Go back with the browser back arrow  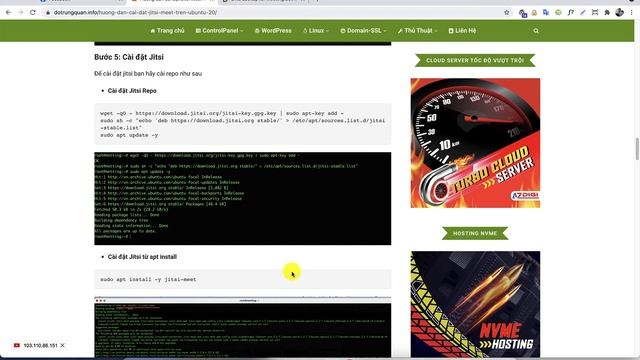click(9, 12)
